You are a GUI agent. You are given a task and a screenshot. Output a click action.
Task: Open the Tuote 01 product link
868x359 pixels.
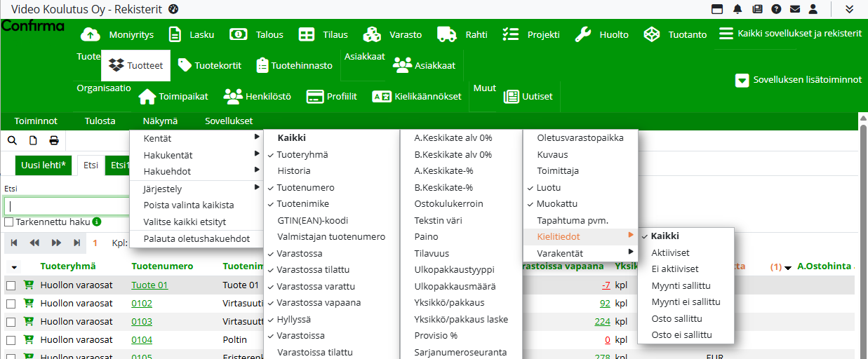coord(149,285)
